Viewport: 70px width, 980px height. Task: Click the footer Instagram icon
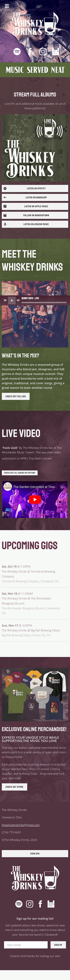(30, 904)
